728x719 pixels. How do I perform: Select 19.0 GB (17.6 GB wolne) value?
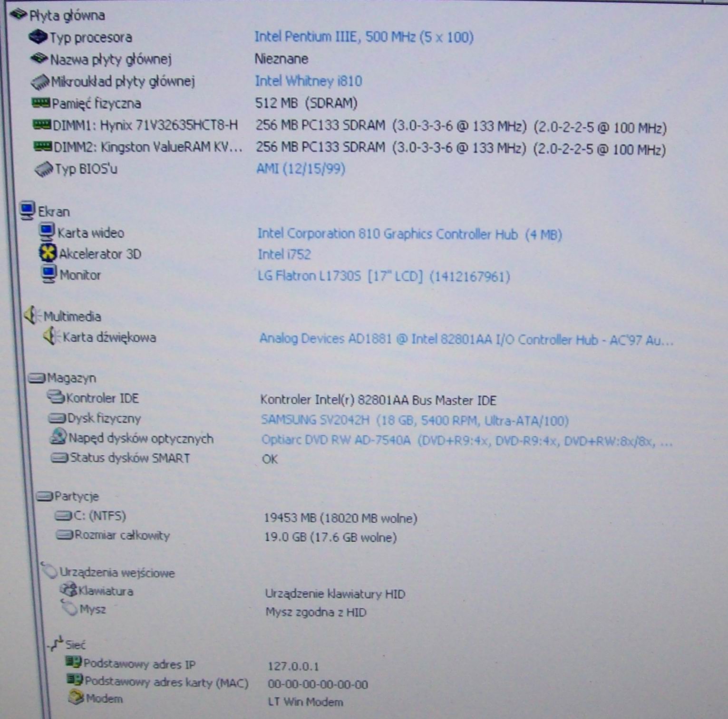click(x=330, y=537)
